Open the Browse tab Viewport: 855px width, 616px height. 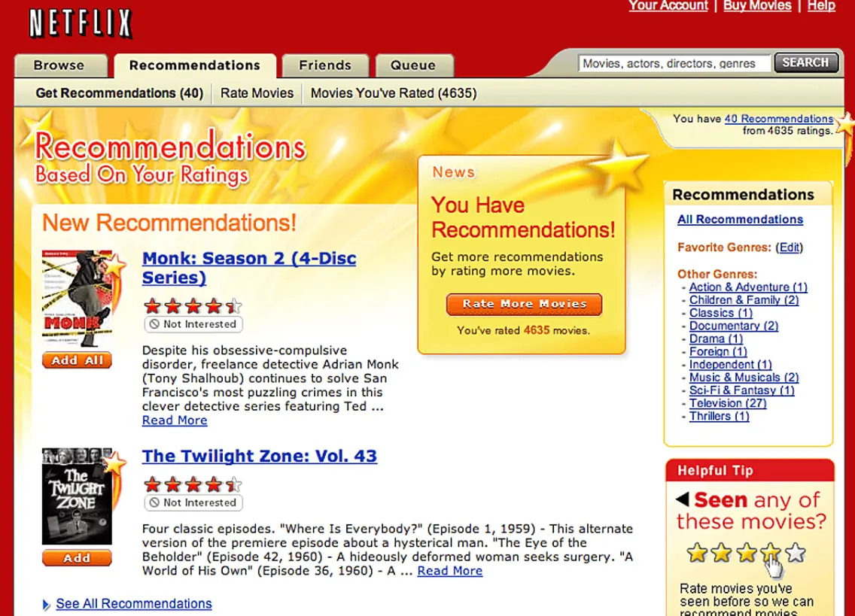coord(59,65)
